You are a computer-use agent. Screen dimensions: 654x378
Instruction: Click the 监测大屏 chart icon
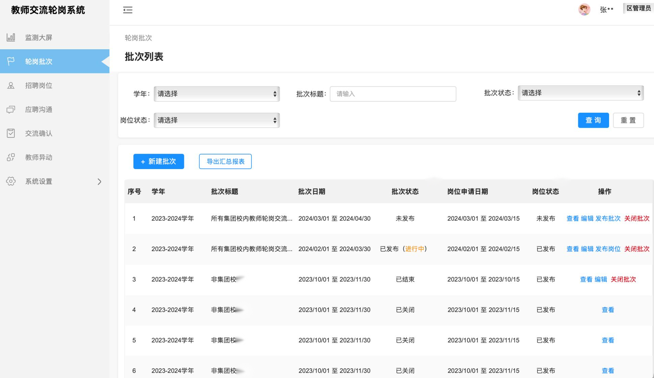(11, 38)
